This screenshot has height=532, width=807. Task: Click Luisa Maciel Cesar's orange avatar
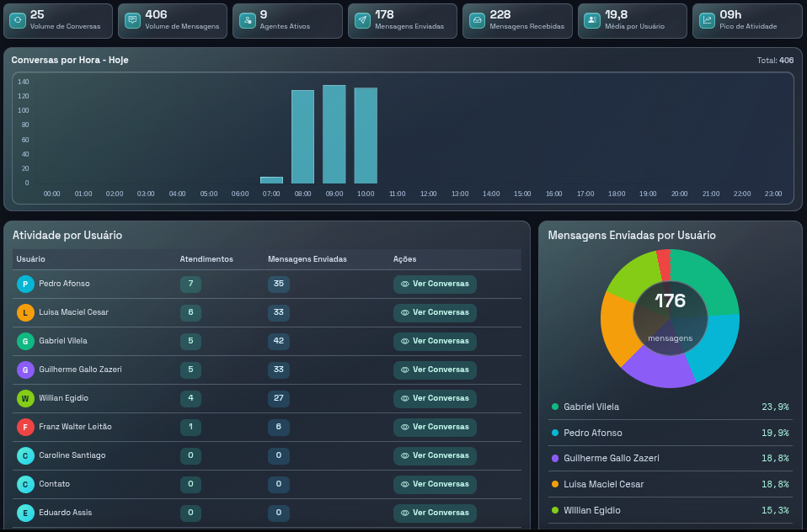pos(25,313)
